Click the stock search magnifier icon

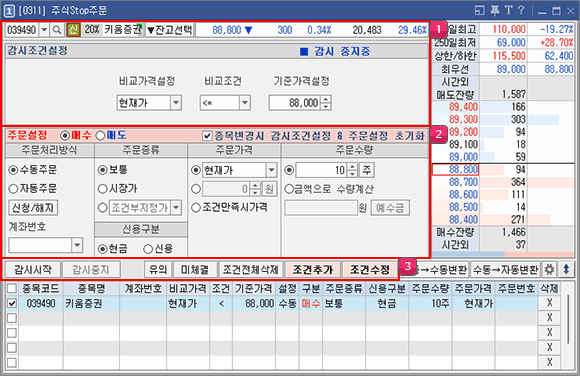point(57,30)
